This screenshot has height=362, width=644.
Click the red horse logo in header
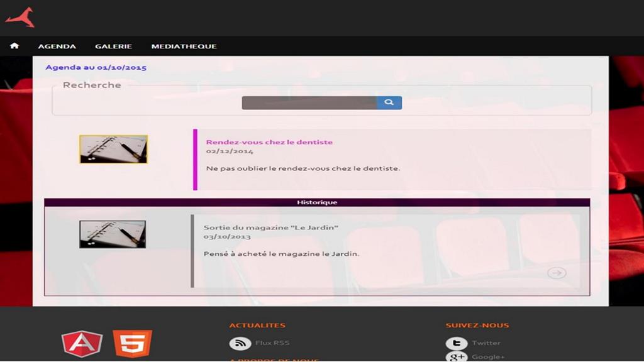(x=20, y=17)
